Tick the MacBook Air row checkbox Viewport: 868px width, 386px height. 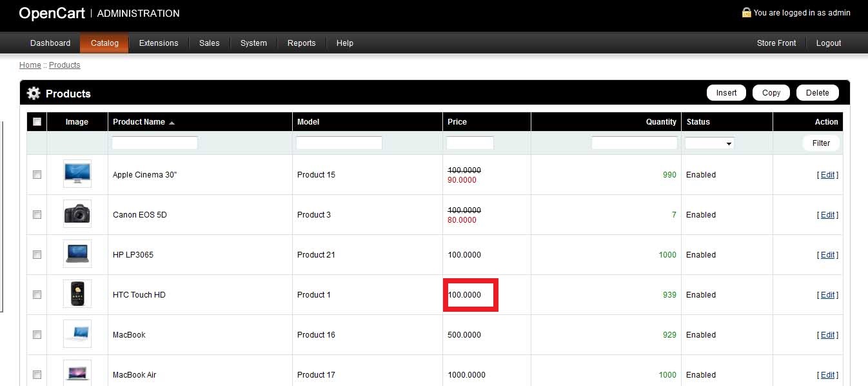(x=37, y=374)
